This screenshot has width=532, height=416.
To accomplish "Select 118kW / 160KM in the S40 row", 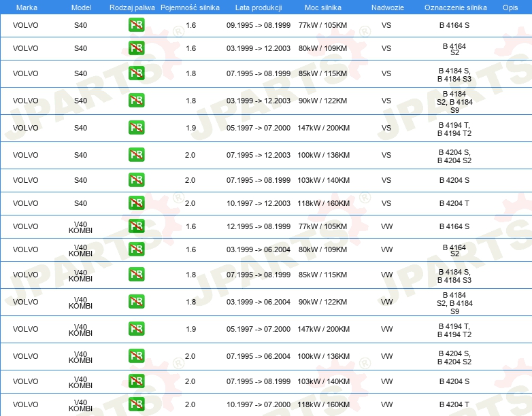I will pyautogui.click(x=323, y=203).
